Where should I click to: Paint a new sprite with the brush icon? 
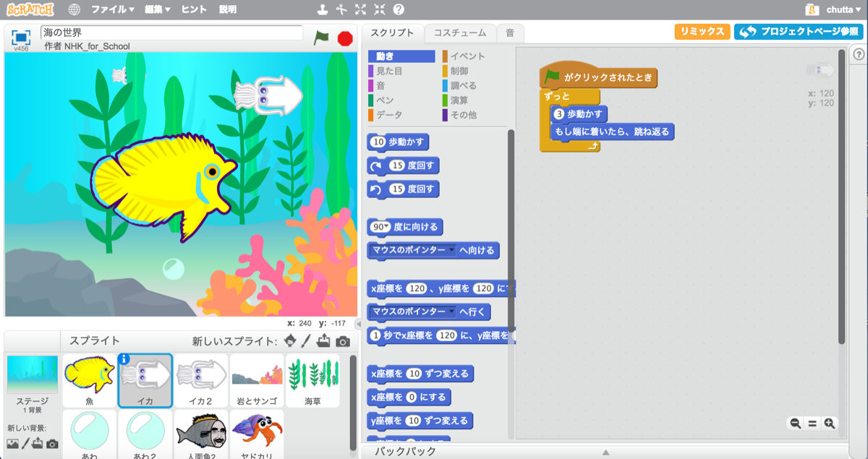(x=307, y=341)
